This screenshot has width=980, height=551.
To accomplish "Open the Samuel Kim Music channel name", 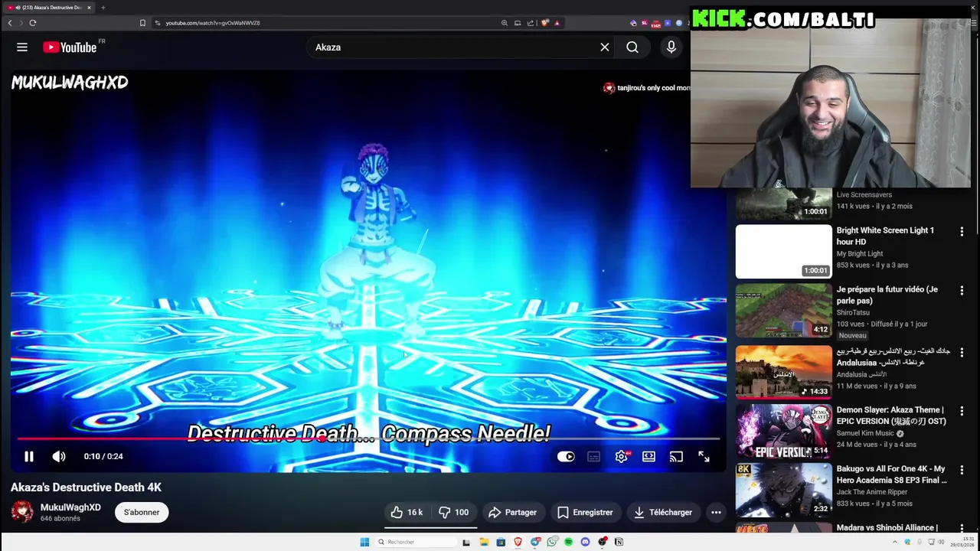I will pos(866,434).
